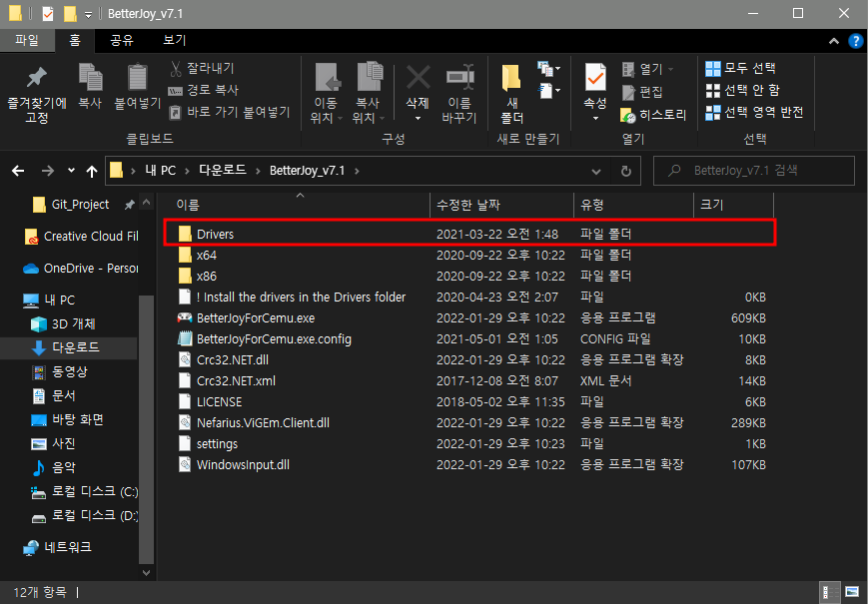Open 속성 properties checkmark icon
Image resolution: width=868 pixels, height=604 pixels.
(x=595, y=78)
